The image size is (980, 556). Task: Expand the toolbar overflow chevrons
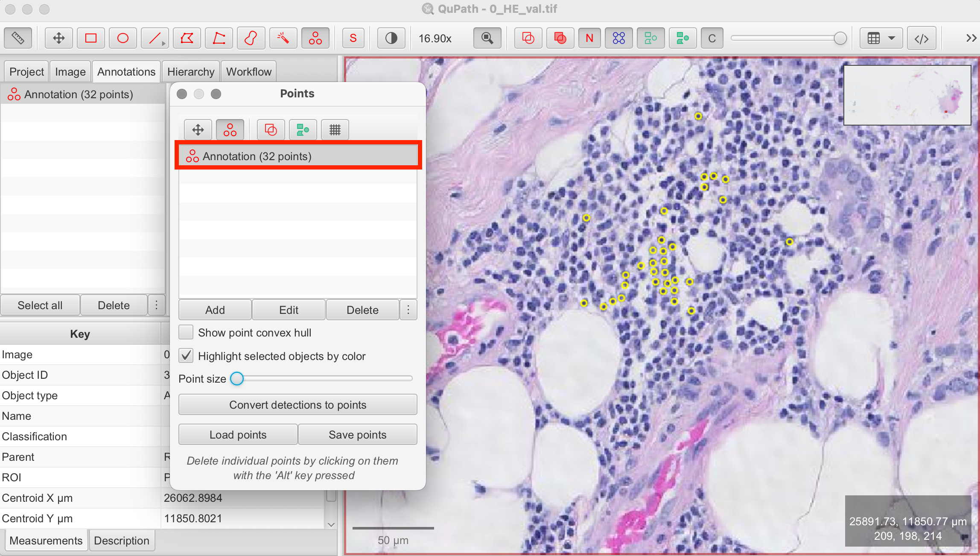click(971, 38)
